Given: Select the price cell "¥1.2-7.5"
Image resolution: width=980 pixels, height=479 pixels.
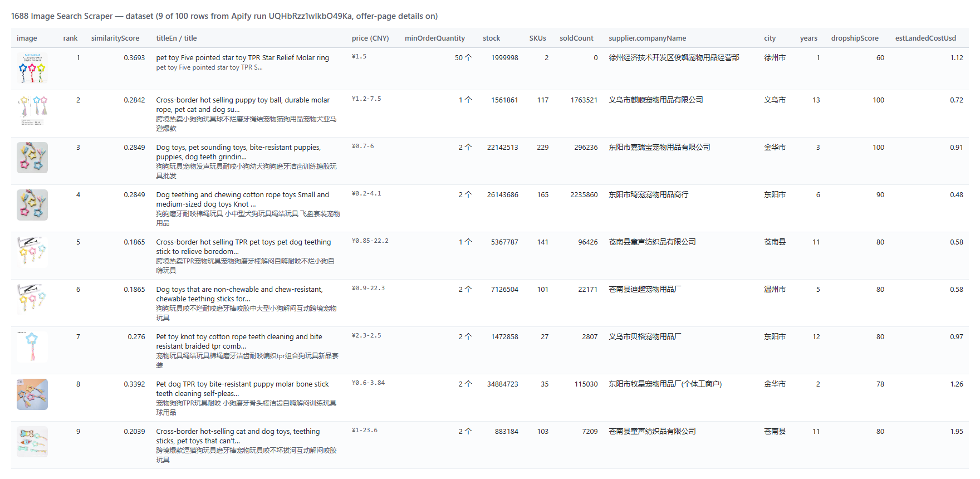Looking at the screenshot, I should tap(367, 99).
